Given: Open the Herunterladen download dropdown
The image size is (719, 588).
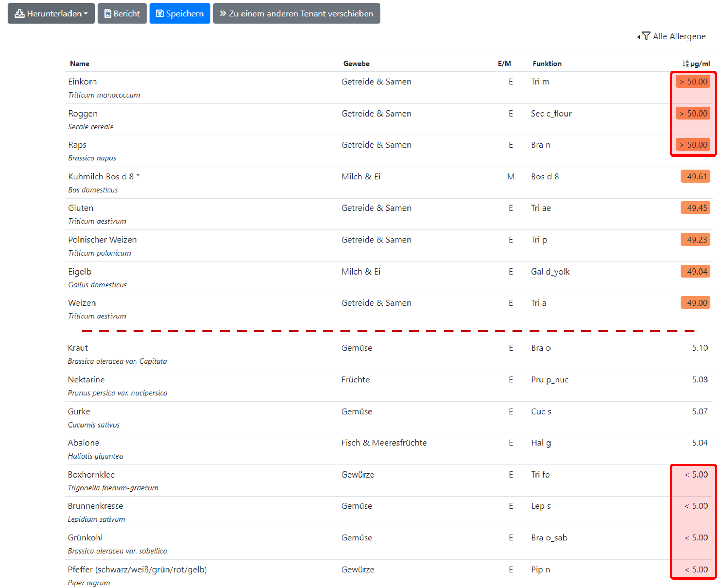Looking at the screenshot, I should click(51, 14).
